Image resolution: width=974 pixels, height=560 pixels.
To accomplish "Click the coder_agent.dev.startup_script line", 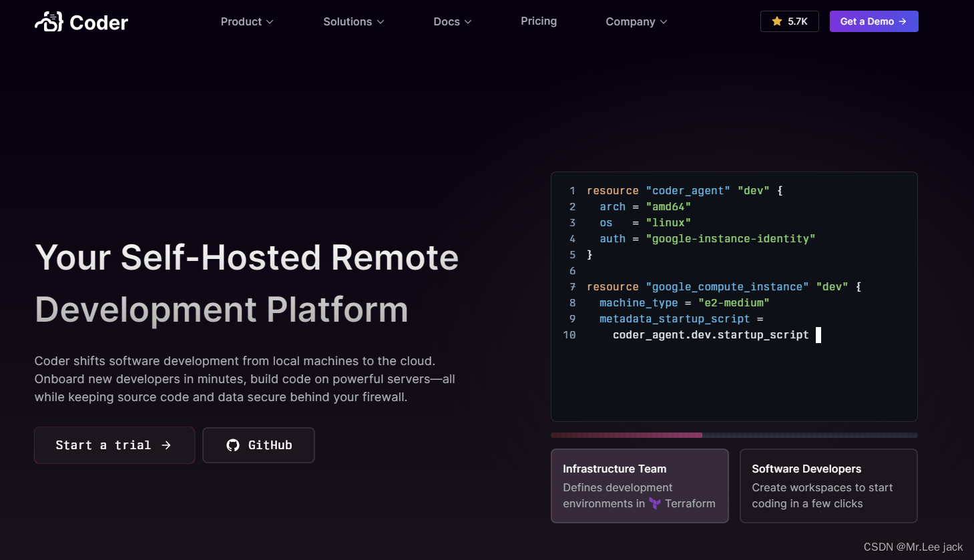I will tap(710, 335).
